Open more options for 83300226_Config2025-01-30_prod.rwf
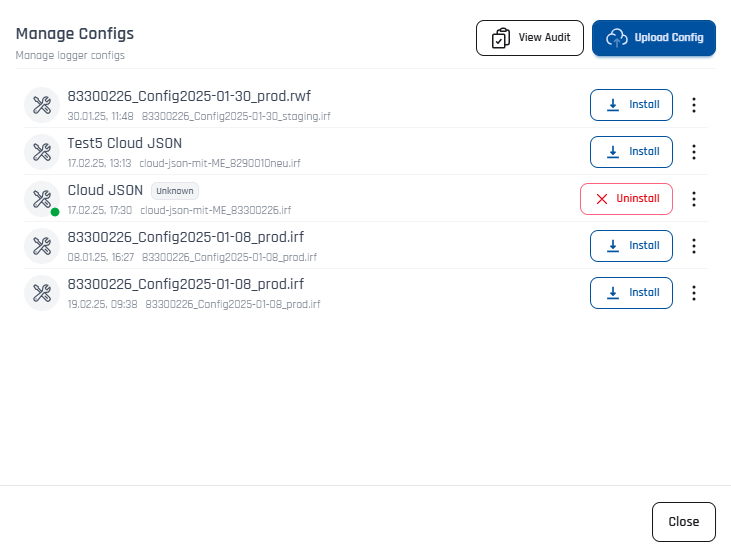 [x=695, y=105]
